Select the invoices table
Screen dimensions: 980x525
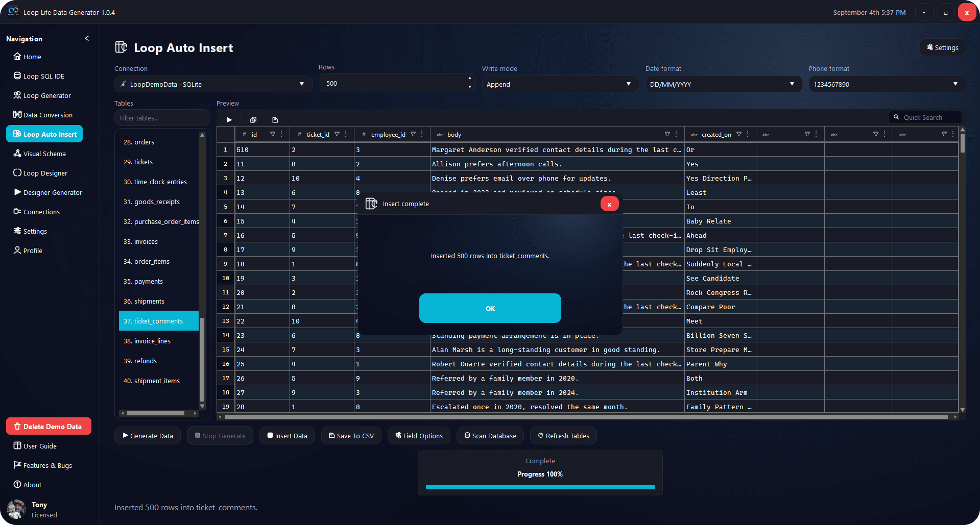(158, 241)
